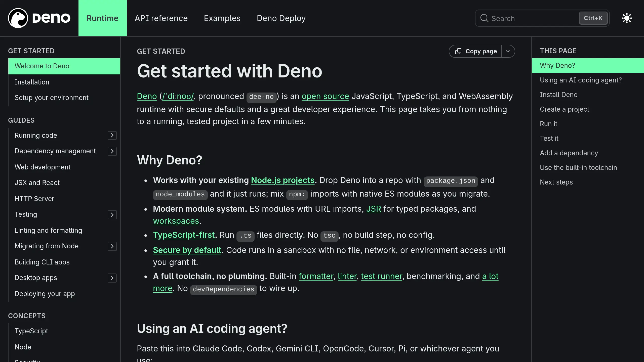Viewport: 644px width, 362px height.
Task: Expand the Testing section chevron
Action: pos(112,215)
